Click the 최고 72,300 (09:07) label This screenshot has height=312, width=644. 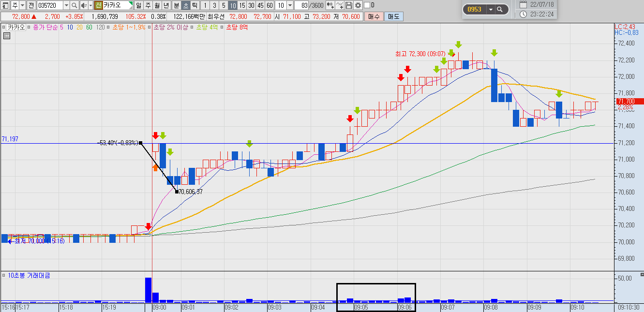pyautogui.click(x=420, y=54)
